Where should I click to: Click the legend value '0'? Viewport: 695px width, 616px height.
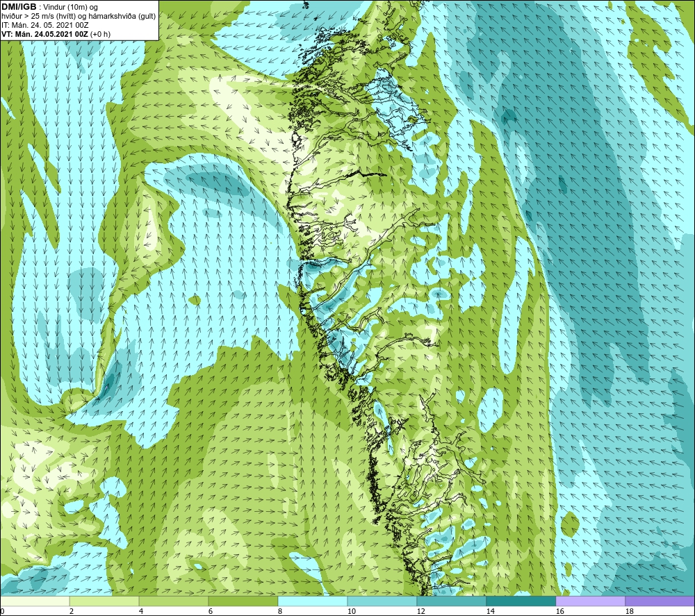coord(2,612)
